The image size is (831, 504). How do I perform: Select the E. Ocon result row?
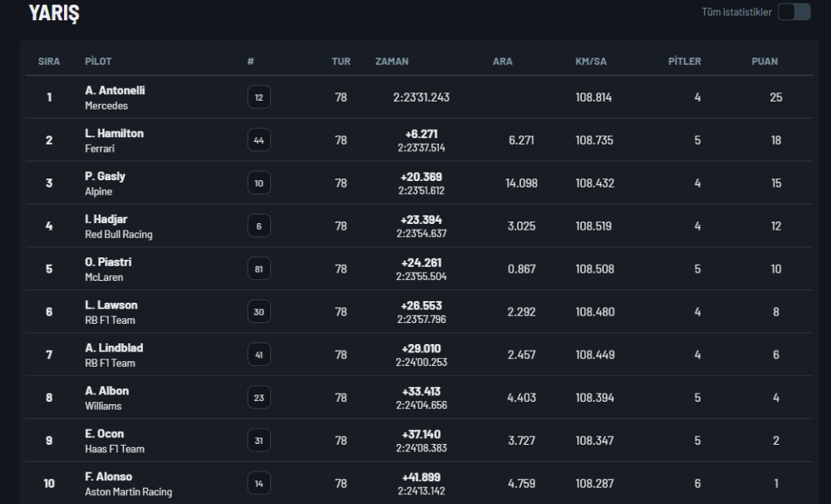tap(420, 441)
